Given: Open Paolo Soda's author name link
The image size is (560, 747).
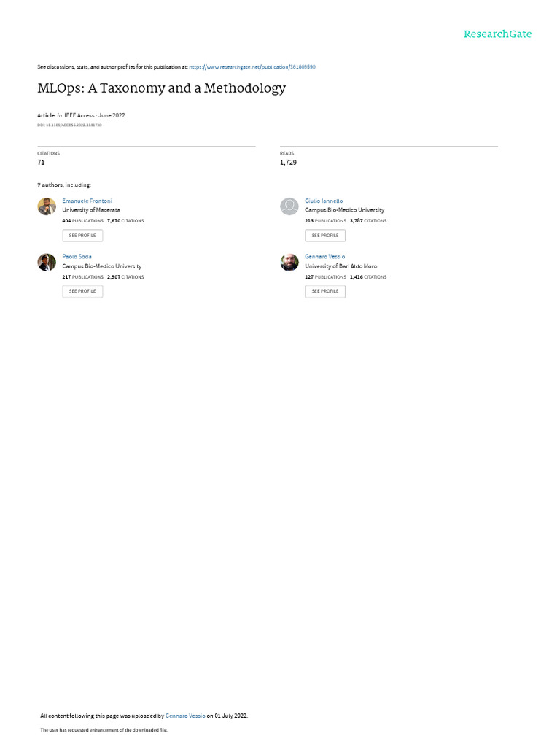Looking at the screenshot, I should [77, 257].
